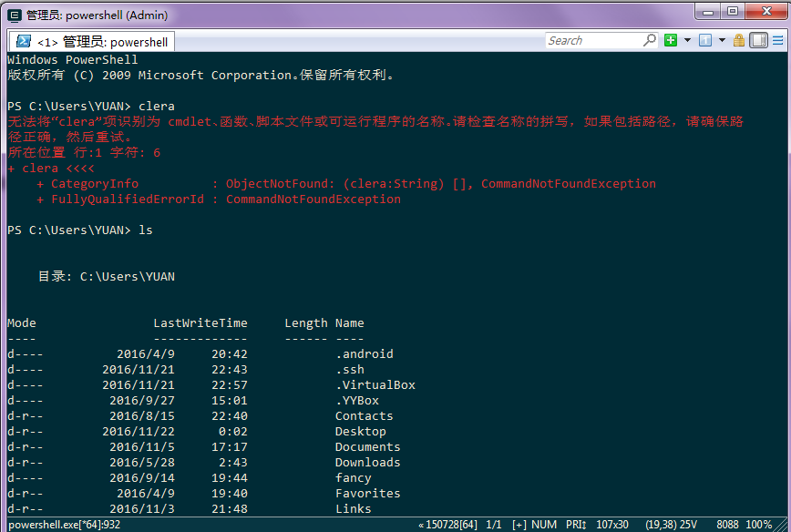Click the 'Documents' folder name
This screenshot has width=791, height=532.
point(368,447)
